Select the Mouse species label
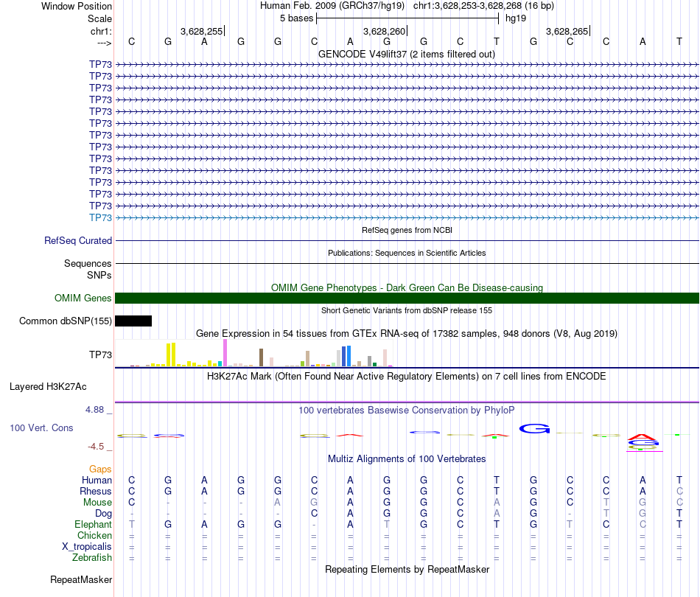Screen dimensions: 700x597 coord(97,503)
